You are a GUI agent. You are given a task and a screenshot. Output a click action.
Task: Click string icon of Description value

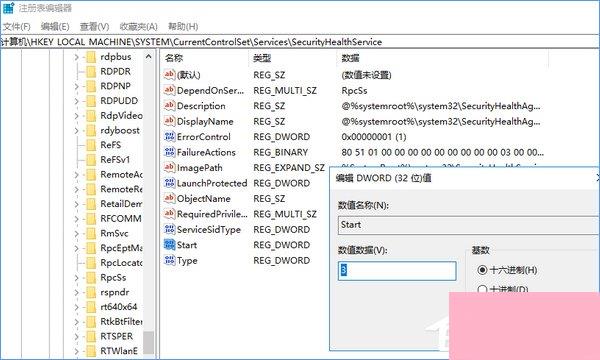(x=169, y=105)
